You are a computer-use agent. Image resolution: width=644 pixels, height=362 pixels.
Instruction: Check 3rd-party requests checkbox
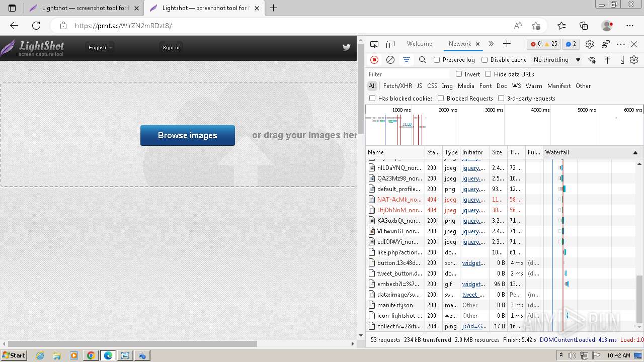coord(501,98)
